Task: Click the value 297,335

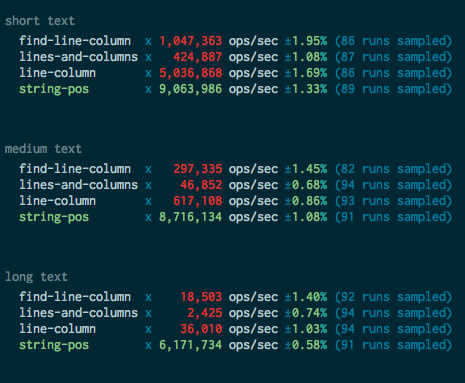Action: (x=198, y=169)
